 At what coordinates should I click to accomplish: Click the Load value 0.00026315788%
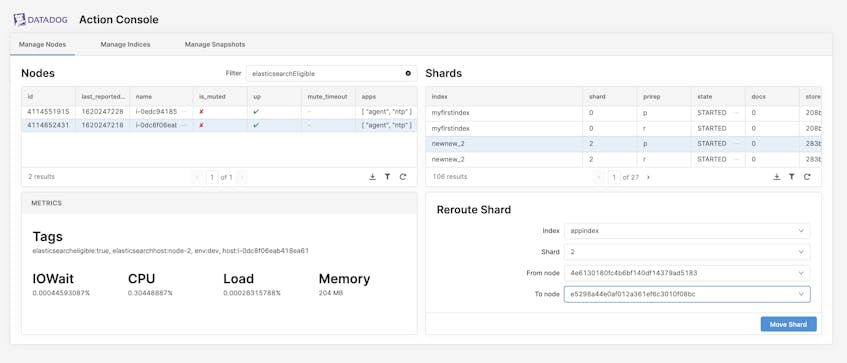pyautogui.click(x=252, y=293)
